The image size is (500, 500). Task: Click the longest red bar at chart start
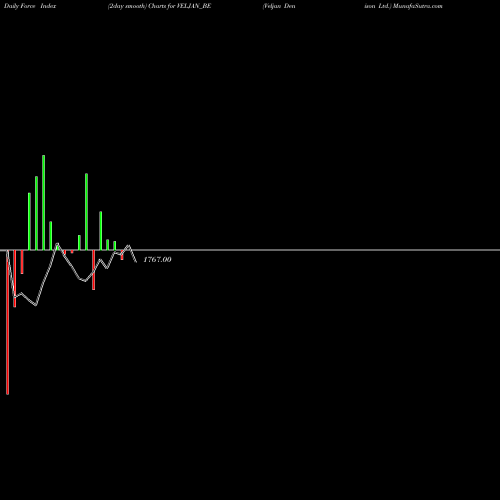click(x=8, y=322)
